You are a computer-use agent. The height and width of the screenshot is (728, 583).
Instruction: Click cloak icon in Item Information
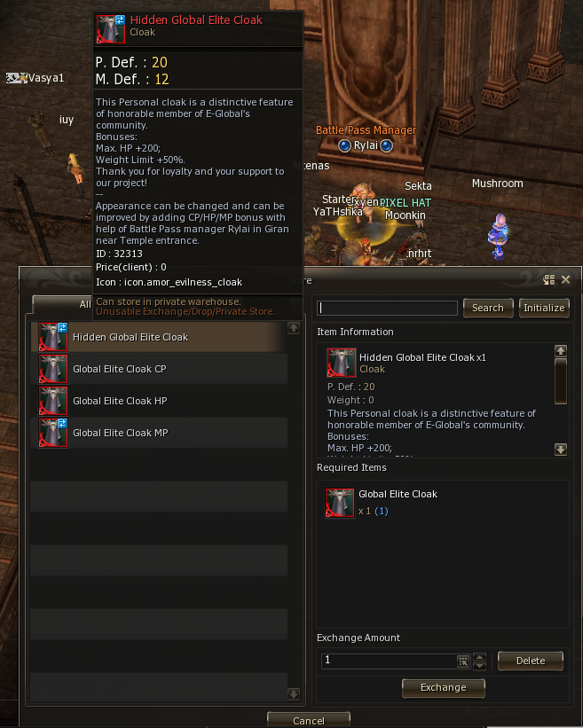[341, 362]
